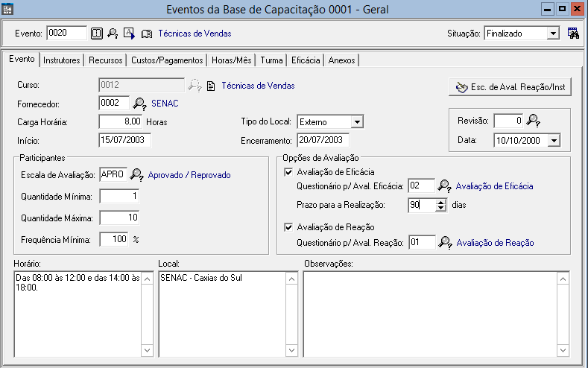Open Fornecedor lookup magnifier icon
The image size is (588, 368).
[139, 104]
